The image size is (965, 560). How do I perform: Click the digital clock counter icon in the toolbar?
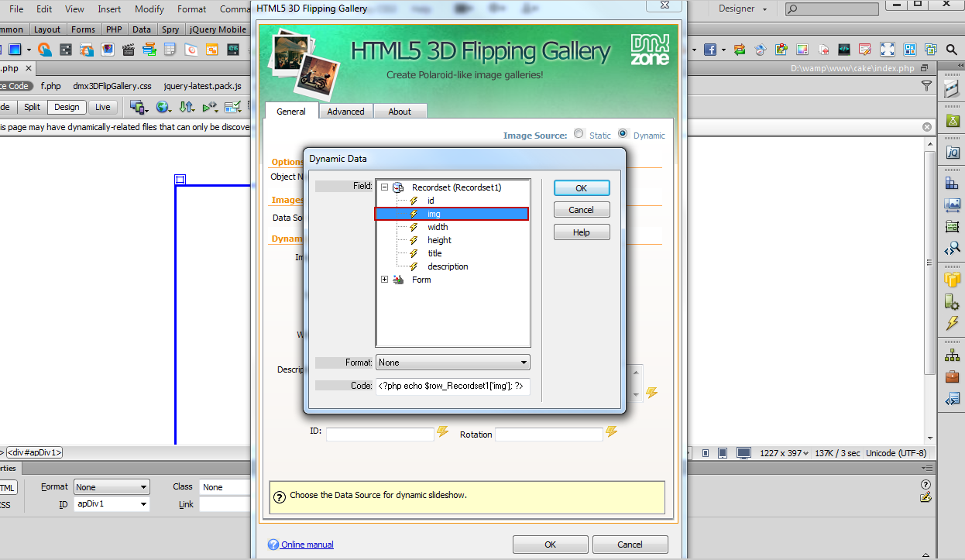pos(232,50)
